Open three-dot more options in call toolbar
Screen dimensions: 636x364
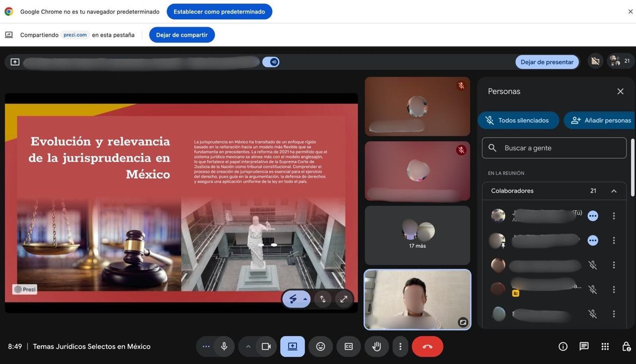(400, 347)
